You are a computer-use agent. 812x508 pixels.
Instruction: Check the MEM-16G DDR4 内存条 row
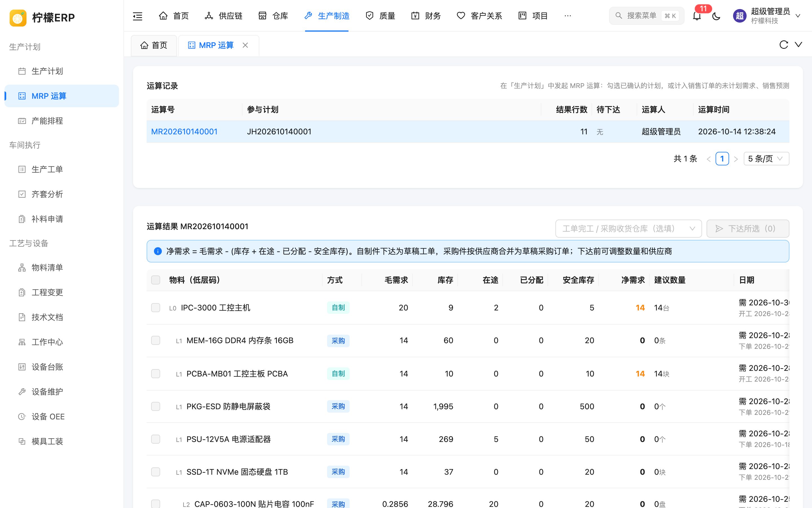[x=156, y=340]
